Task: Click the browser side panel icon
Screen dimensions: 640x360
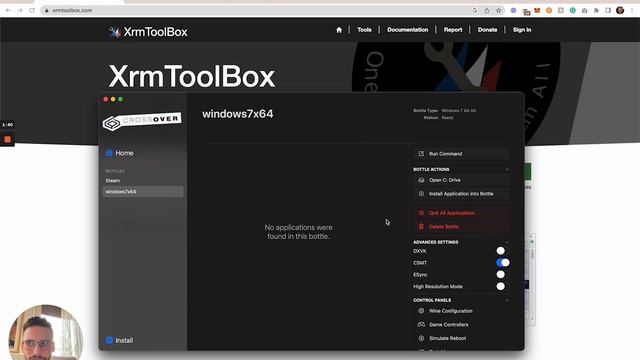Action: click(608, 11)
